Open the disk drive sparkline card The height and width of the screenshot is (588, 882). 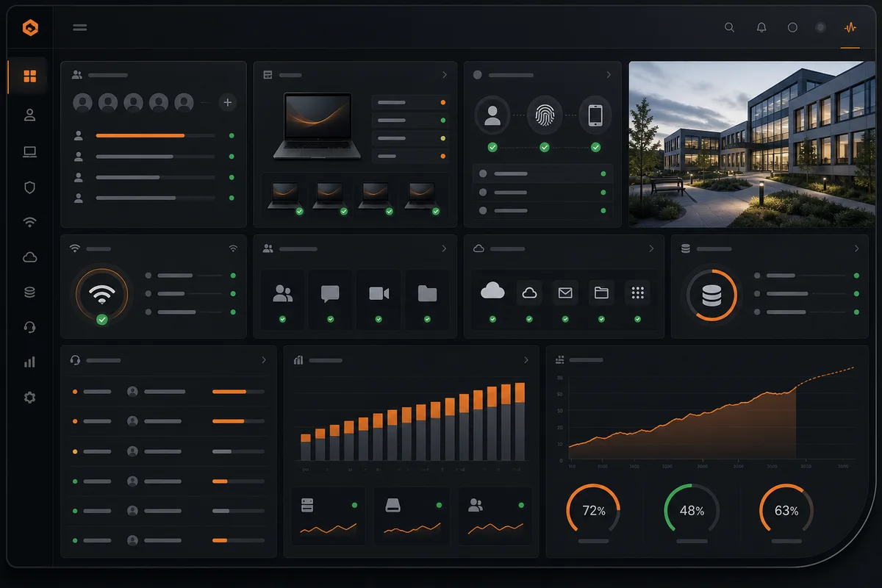(x=412, y=515)
